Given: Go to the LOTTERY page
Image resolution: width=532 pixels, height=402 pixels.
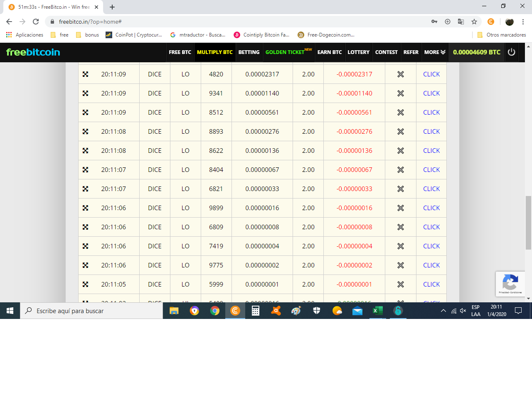Looking at the screenshot, I should point(358,52).
